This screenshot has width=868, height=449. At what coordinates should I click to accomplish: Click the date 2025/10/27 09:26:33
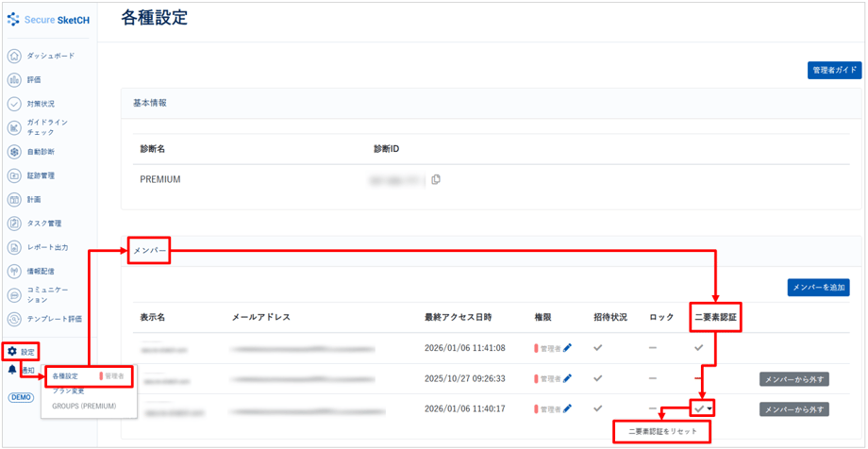[x=465, y=378]
